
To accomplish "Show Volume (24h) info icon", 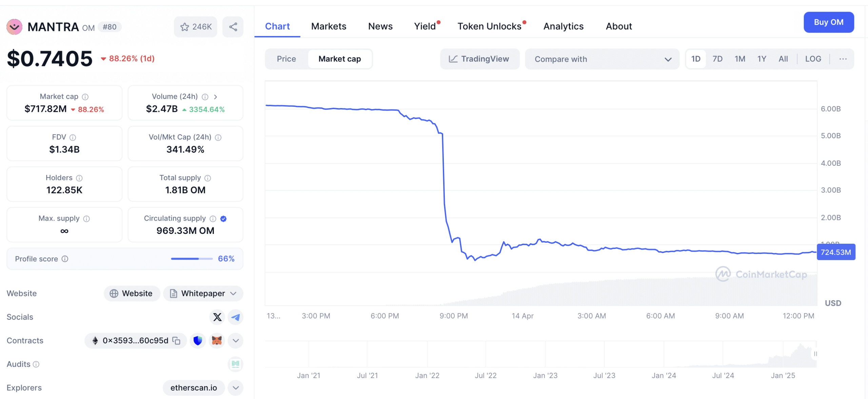I will pyautogui.click(x=205, y=97).
